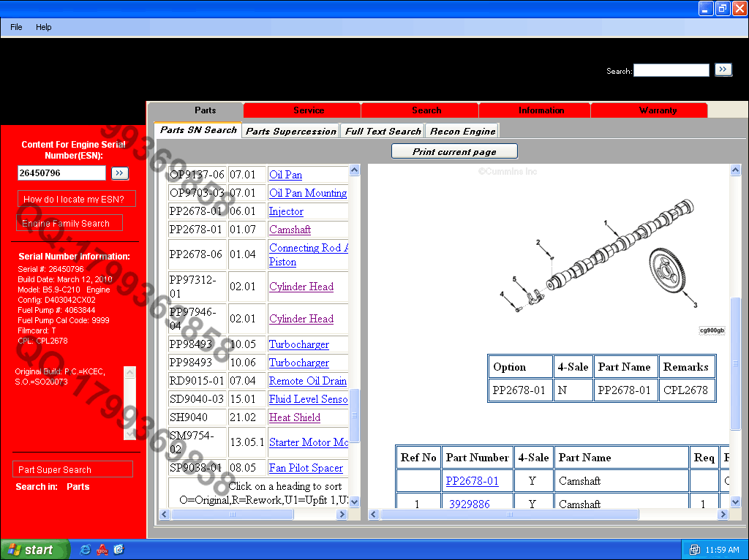This screenshot has width=749, height=560.
Task: Switch to the Service tab
Action: pos(308,110)
